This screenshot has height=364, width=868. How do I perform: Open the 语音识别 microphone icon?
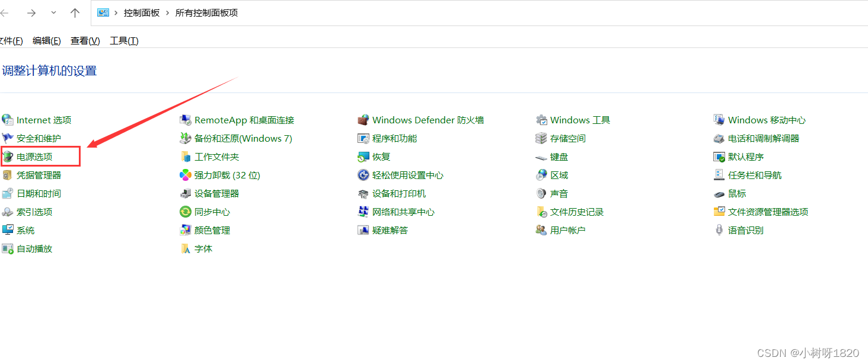719,230
